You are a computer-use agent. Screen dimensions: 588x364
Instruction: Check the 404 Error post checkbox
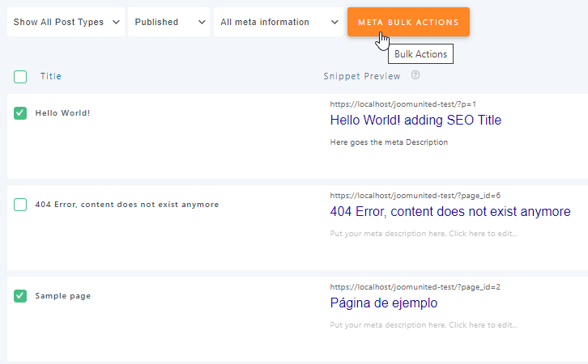click(20, 205)
